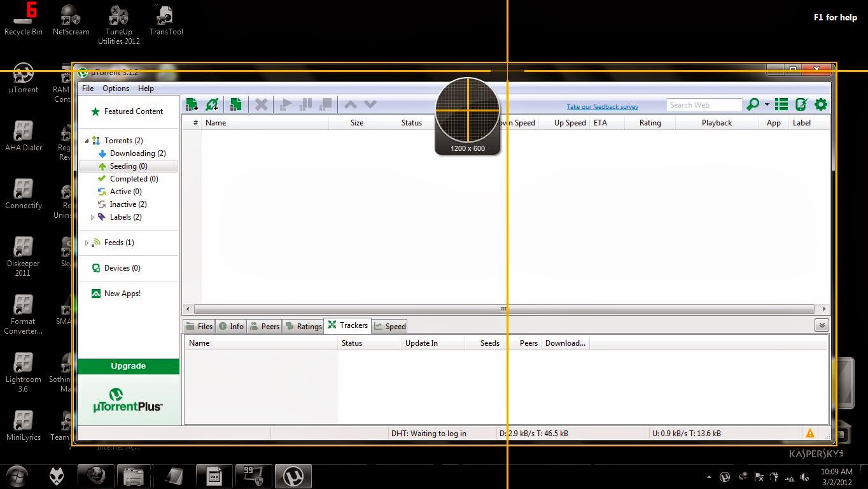
Task: Sort torrents by Up Speed column
Action: 564,123
